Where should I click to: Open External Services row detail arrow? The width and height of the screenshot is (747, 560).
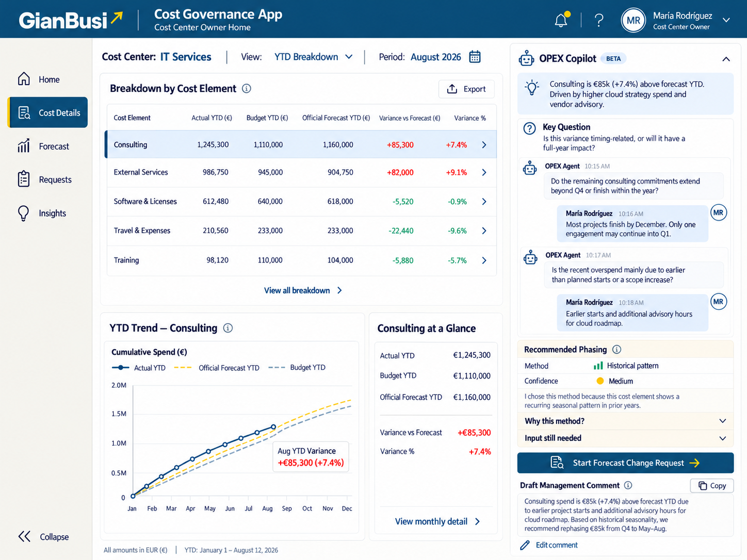(484, 172)
